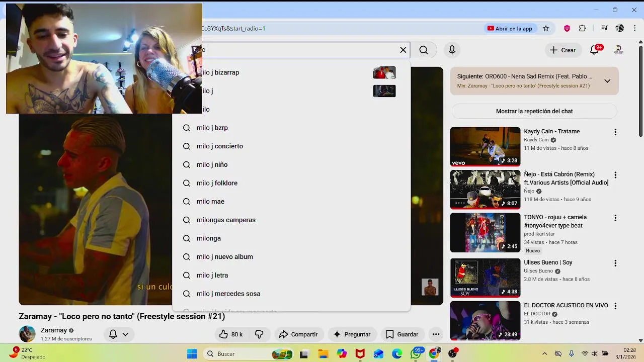This screenshot has width=644, height=362.
Task: Dislike the Zaramay video
Action: coord(259,334)
